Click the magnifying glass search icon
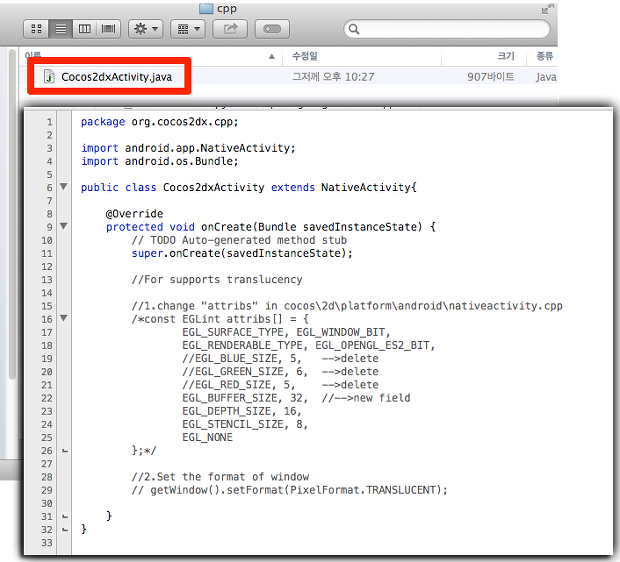Image resolution: width=620 pixels, height=562 pixels. [354, 29]
